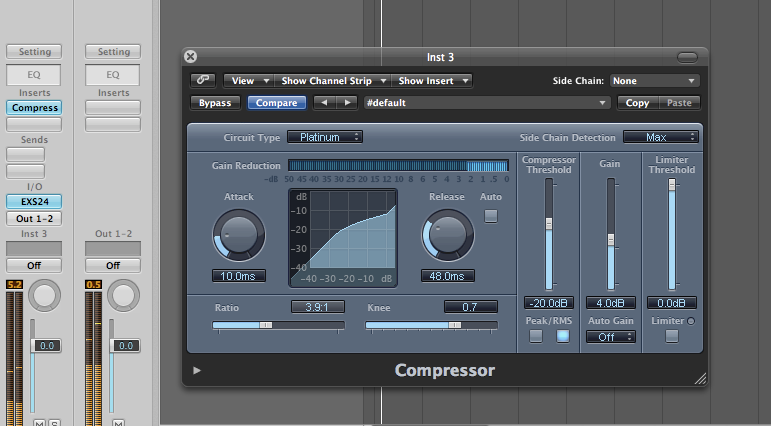
Task: Click first empty insert slot on Out 1-2 channel
Action: coord(113,108)
